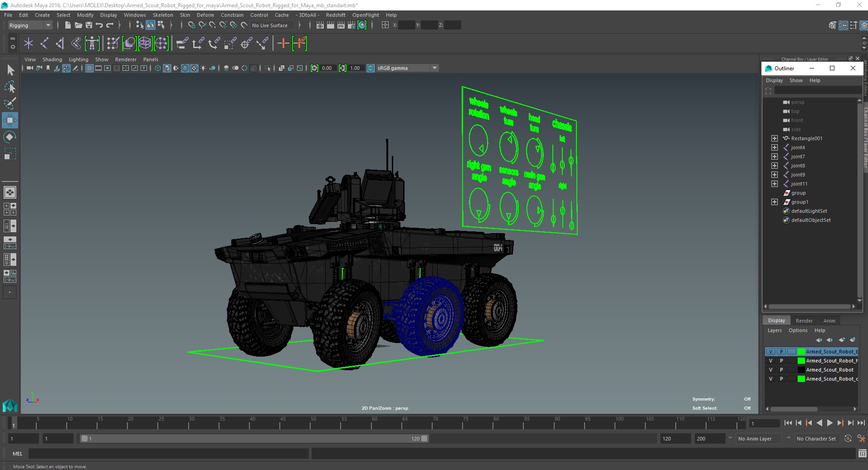Open the Deform menu
The height and width of the screenshot is (470, 868).
click(205, 15)
